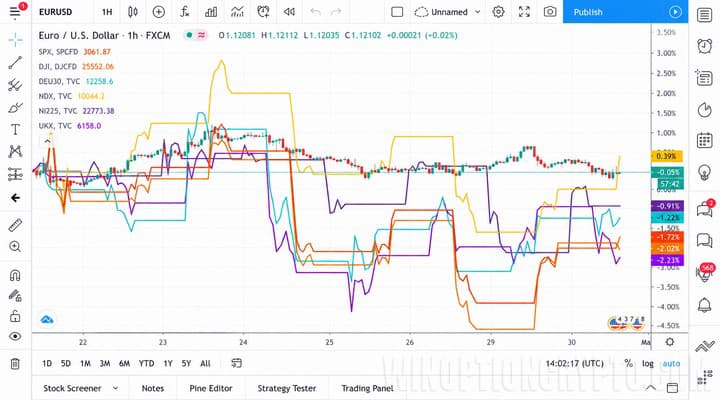The width and height of the screenshot is (720, 400).
Task: Select the ruler measure tool
Action: [15, 225]
